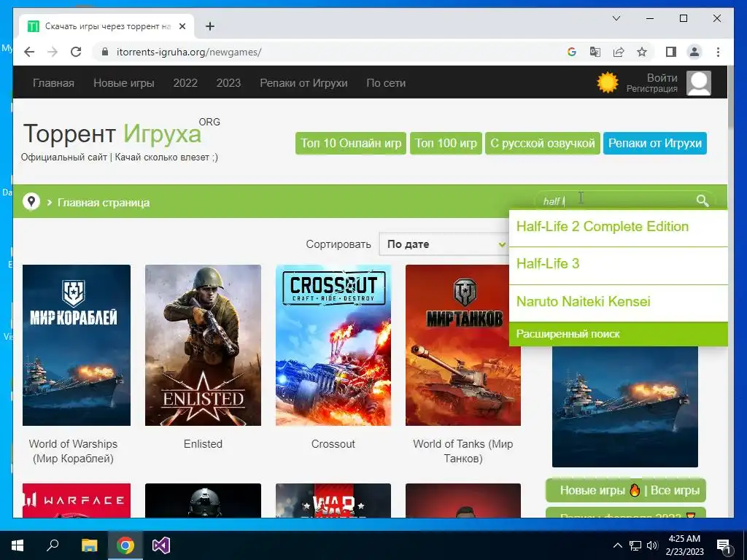
Task: Click the share page icon
Action: 619,52
